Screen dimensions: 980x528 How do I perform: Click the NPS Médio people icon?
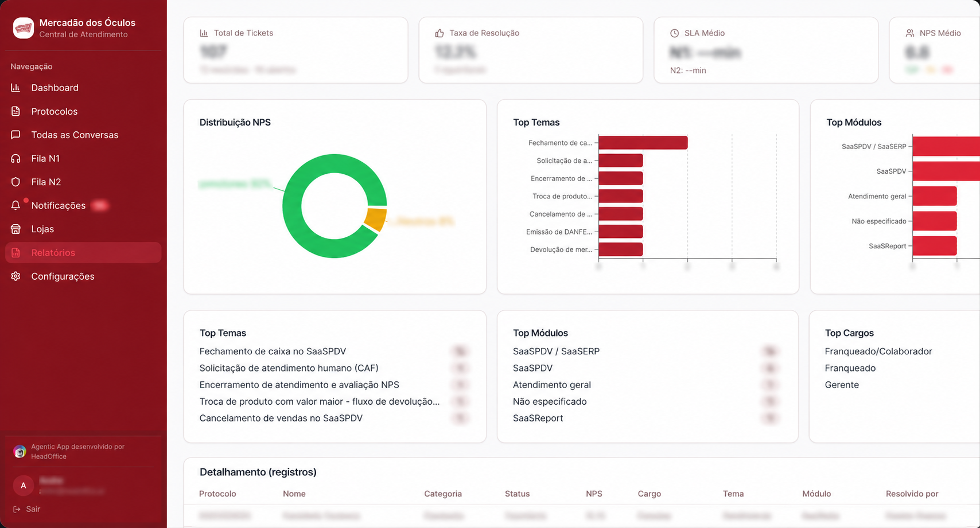coord(909,33)
